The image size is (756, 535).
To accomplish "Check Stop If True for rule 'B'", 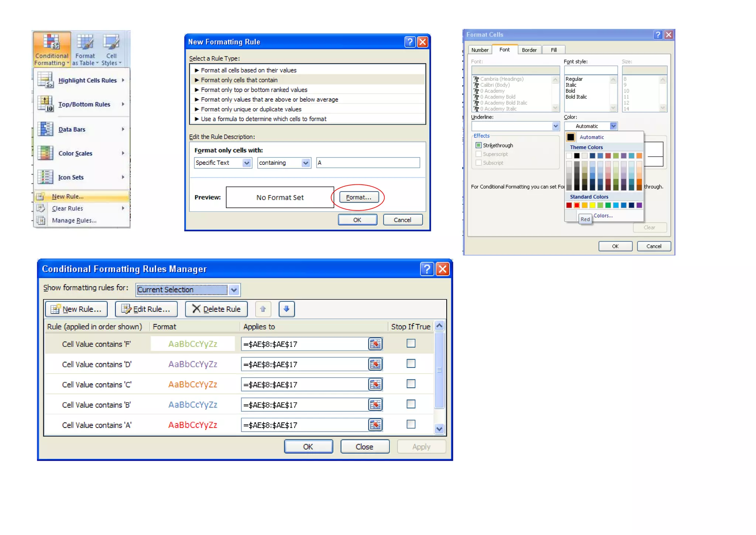I will coord(411,404).
